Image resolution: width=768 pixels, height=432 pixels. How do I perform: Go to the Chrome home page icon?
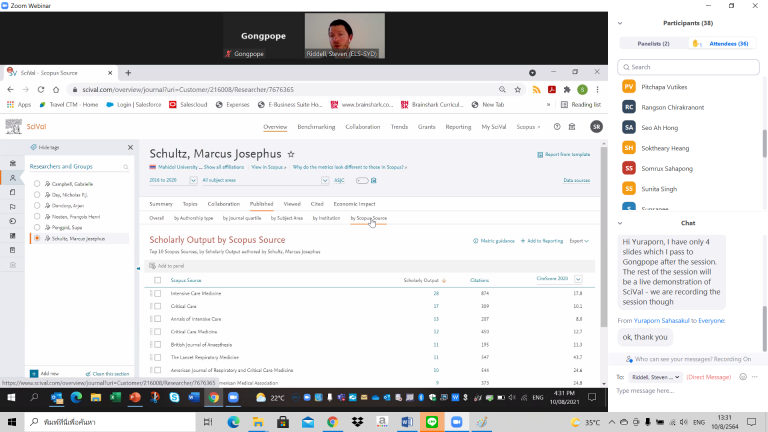click(x=56, y=90)
